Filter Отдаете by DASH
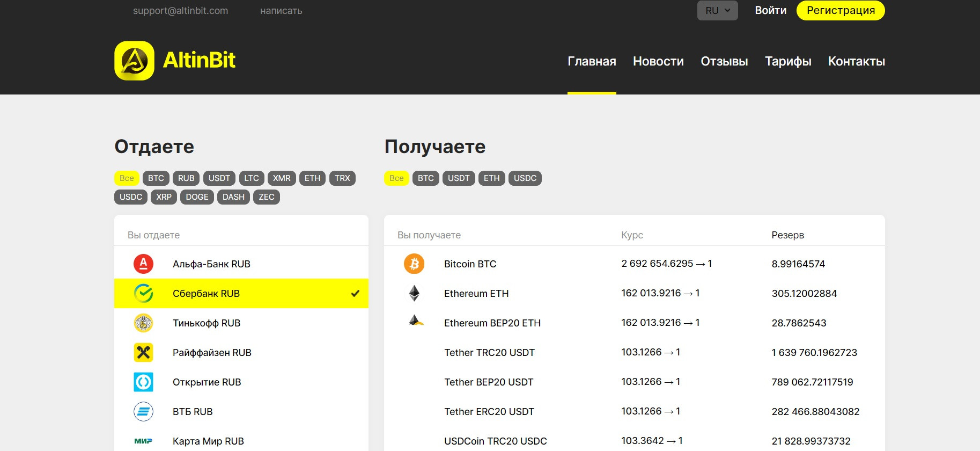Screen dimensions: 980x451 pyautogui.click(x=233, y=197)
